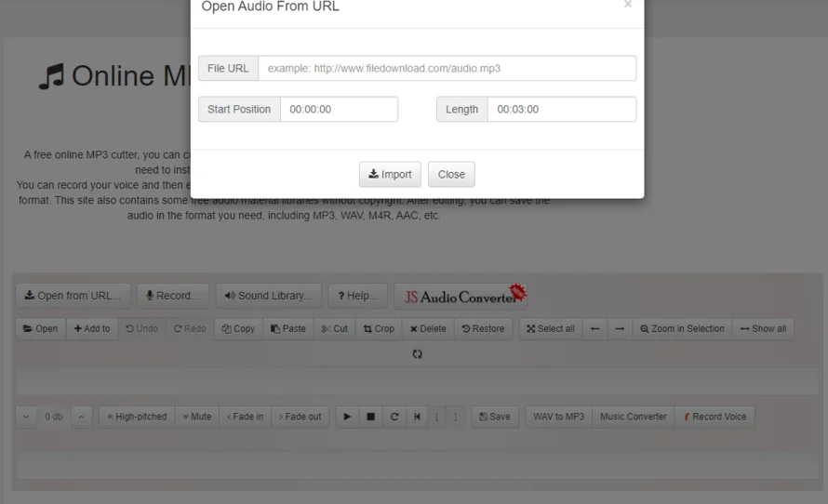Start Record with microphone button
828x504 pixels.
tap(173, 296)
